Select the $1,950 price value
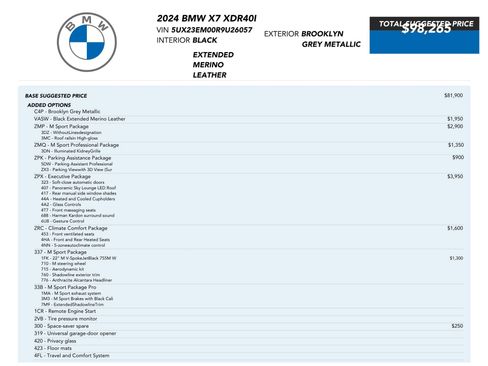 (x=455, y=119)
